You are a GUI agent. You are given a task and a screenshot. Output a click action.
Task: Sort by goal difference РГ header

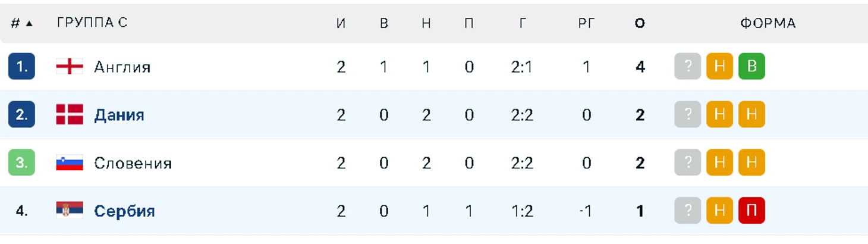point(586,24)
